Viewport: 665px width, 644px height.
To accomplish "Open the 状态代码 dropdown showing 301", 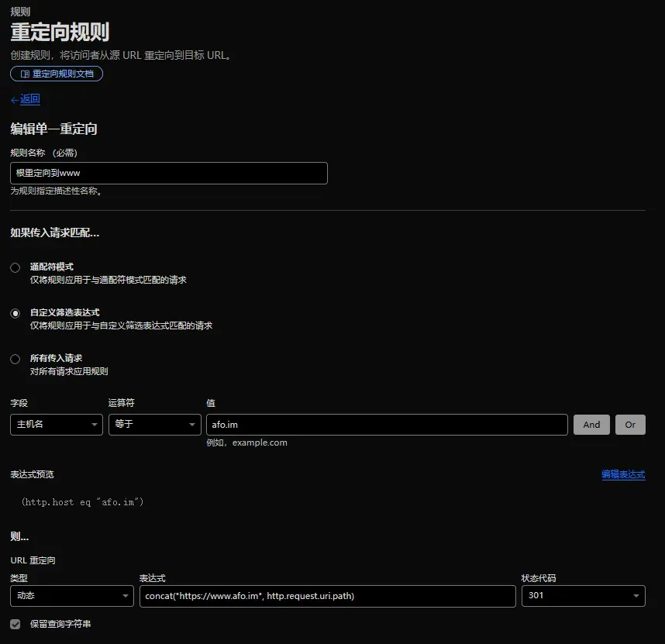I will [583, 596].
